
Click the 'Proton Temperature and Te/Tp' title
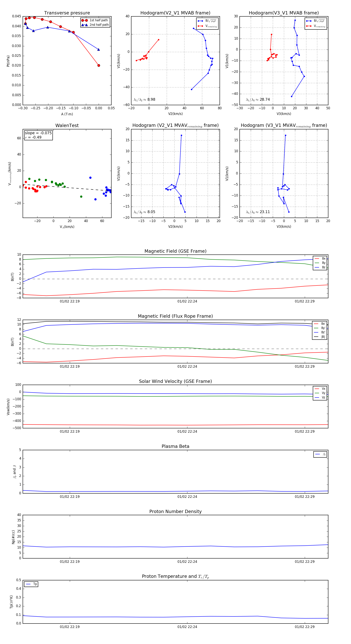175,576
